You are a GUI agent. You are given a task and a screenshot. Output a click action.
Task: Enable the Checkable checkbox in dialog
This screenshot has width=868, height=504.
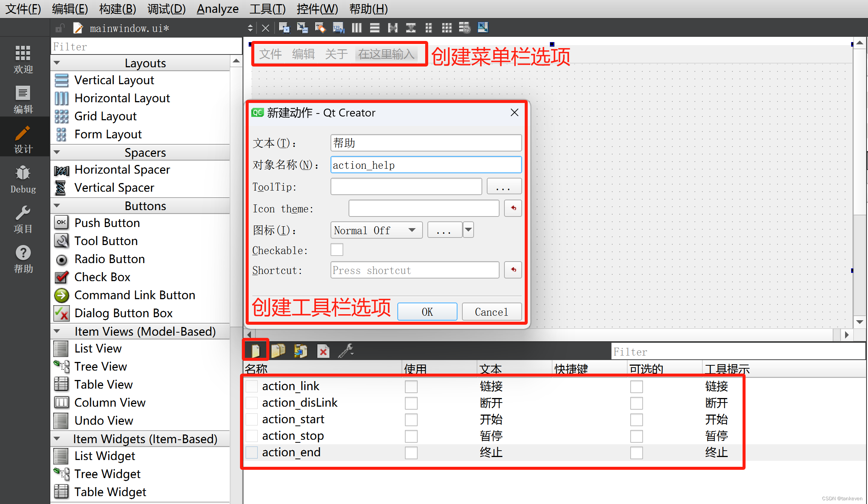pyautogui.click(x=337, y=250)
